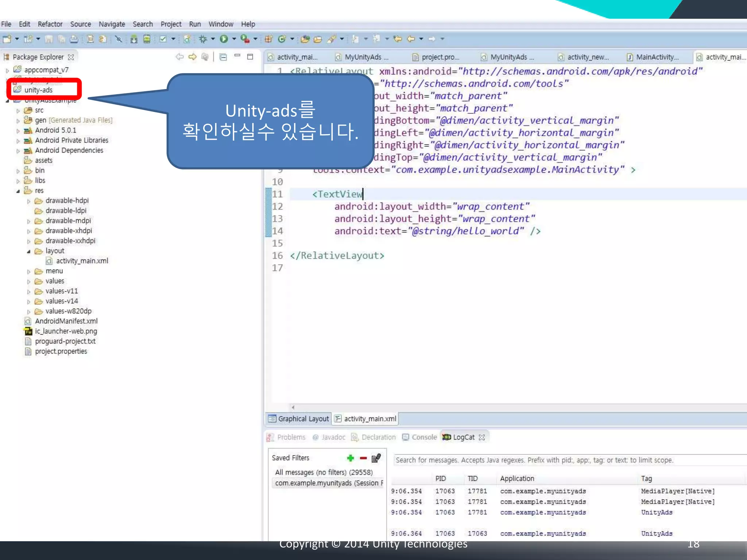Click the Last Edit Location arrow icon
Screen dimensions: 747x560
398,39
